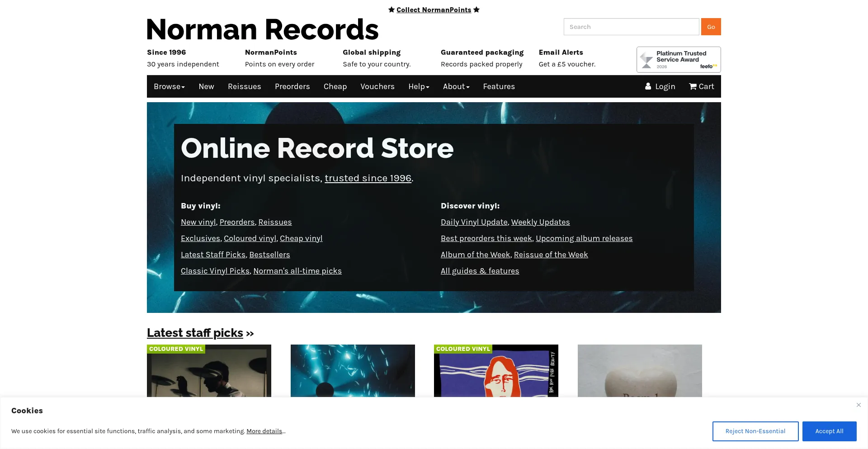Click the Global shipping heading
This screenshot has width=868, height=449.
coord(372,52)
